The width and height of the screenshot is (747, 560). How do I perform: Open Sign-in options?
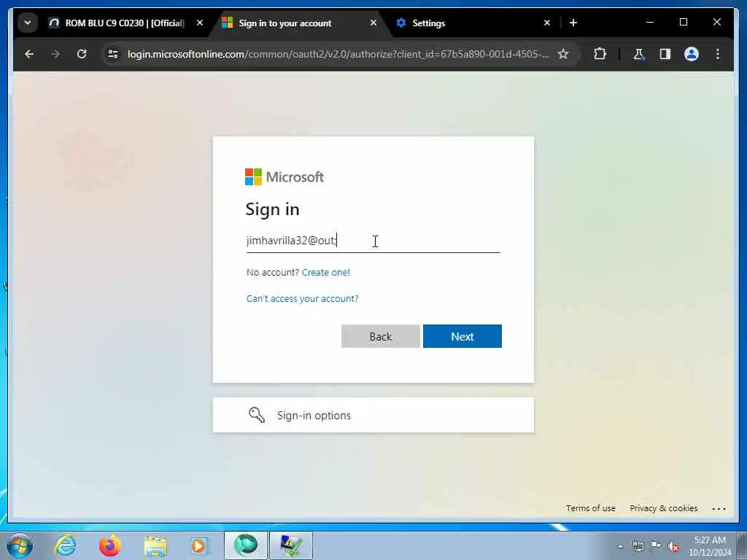pos(373,415)
